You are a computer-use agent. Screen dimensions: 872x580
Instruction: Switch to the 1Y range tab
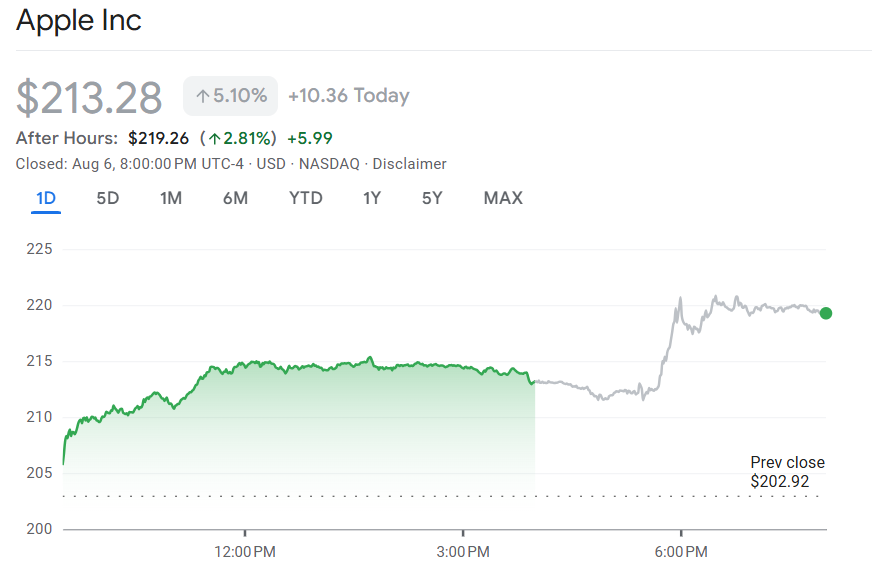372,198
